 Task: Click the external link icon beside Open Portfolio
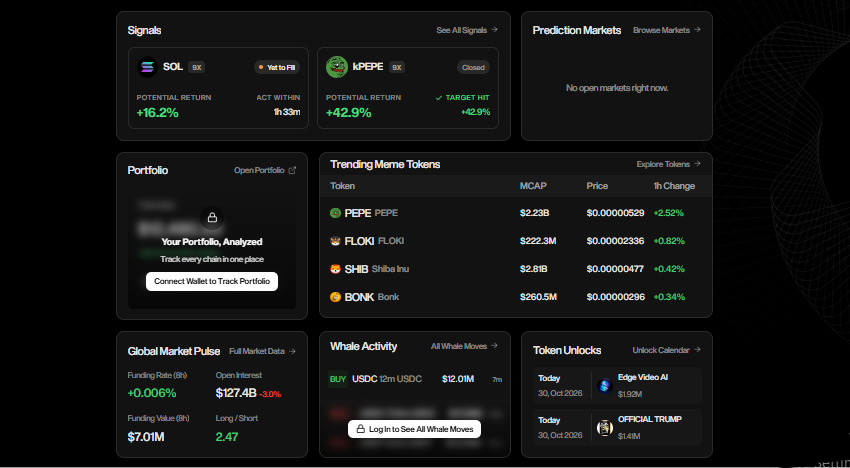point(292,170)
